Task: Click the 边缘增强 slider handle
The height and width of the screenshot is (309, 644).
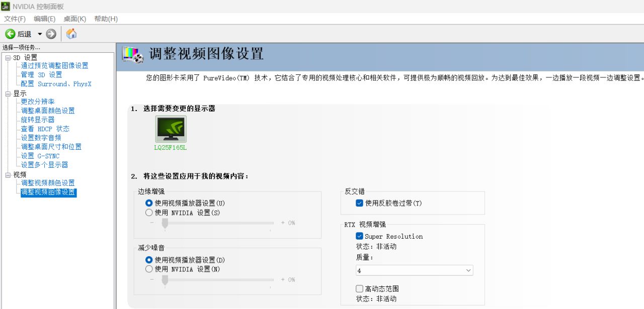Action: [165, 223]
